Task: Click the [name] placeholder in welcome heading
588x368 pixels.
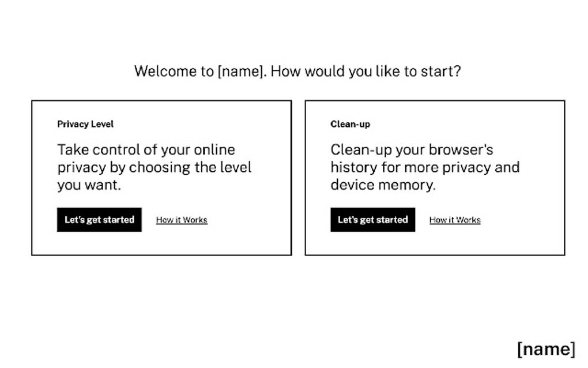Action: coord(242,72)
